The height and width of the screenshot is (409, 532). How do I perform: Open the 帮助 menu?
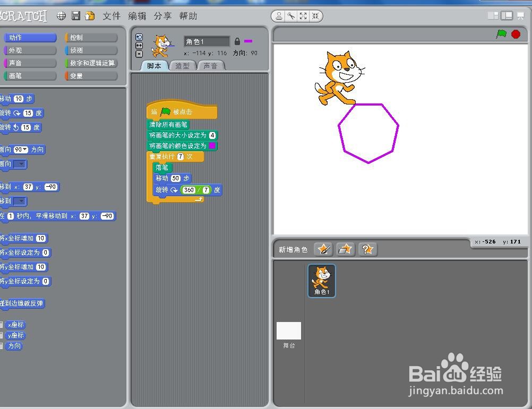tap(188, 16)
